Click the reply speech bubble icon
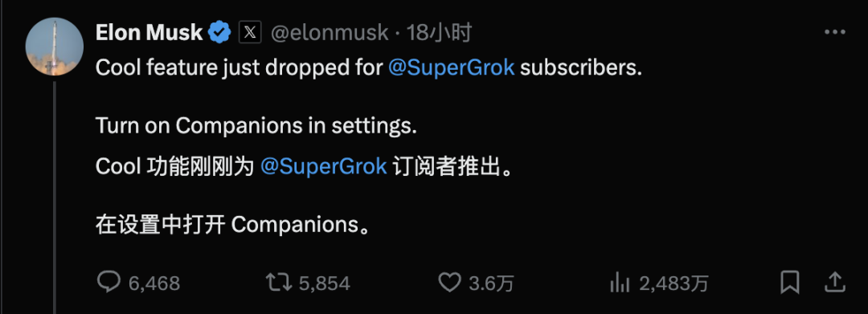The width and height of the screenshot is (868, 314). [108, 283]
